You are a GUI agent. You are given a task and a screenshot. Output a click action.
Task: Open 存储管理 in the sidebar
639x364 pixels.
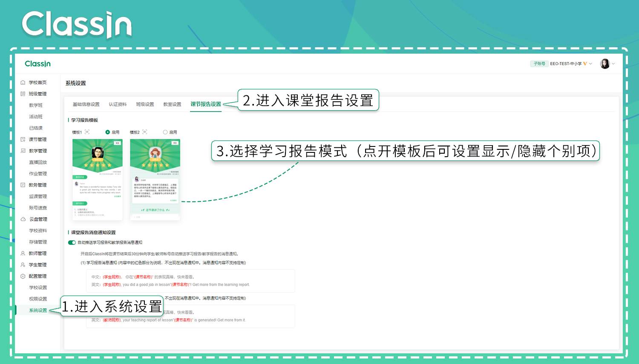(38, 242)
